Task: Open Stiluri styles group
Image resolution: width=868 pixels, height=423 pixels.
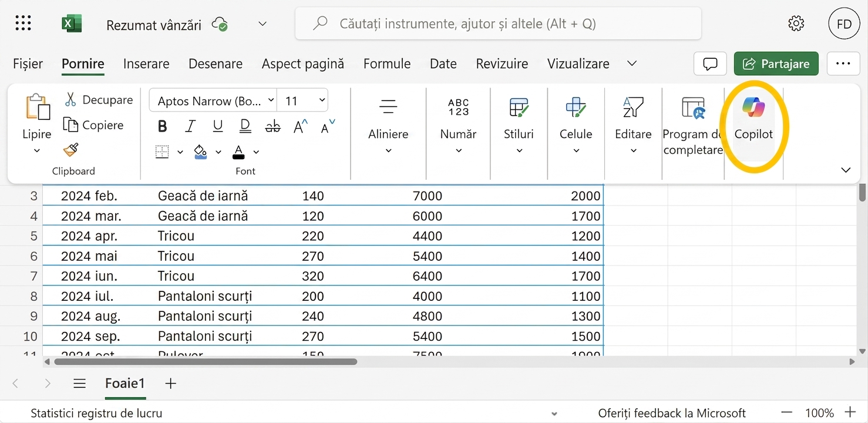Action: 519,126
